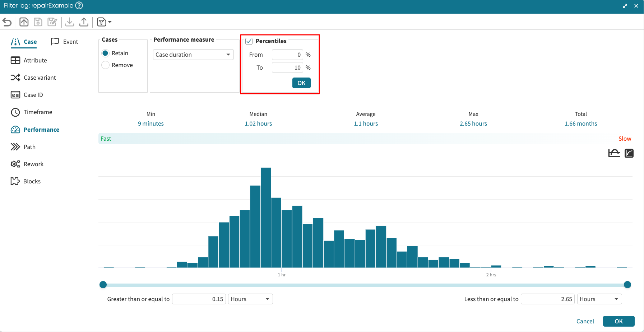This screenshot has width=644, height=332.
Task: Click the Cancel link at bottom
Action: coord(585,321)
